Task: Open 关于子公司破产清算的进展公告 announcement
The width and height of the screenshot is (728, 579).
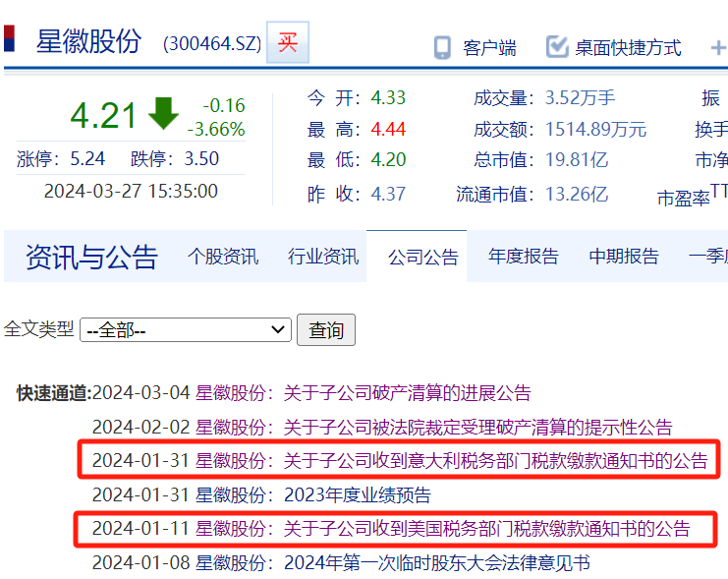Action: tap(407, 393)
